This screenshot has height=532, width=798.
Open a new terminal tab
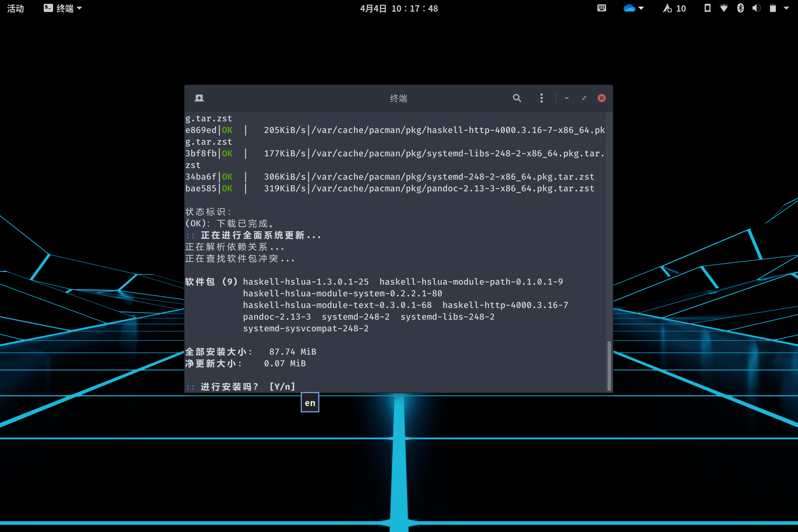[x=199, y=98]
